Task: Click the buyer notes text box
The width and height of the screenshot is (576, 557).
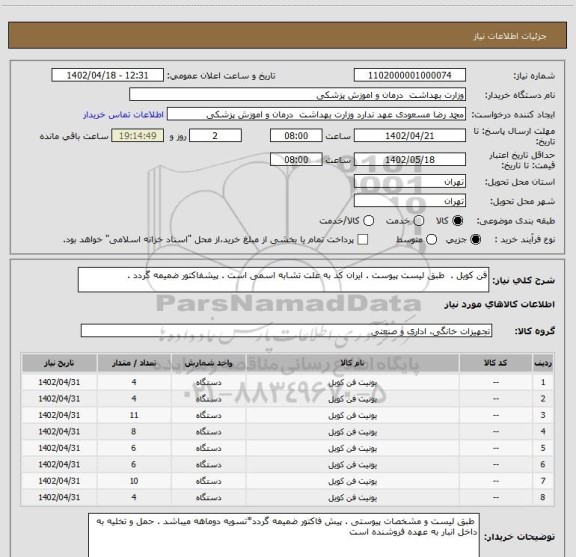Action: pyautogui.click(x=284, y=536)
